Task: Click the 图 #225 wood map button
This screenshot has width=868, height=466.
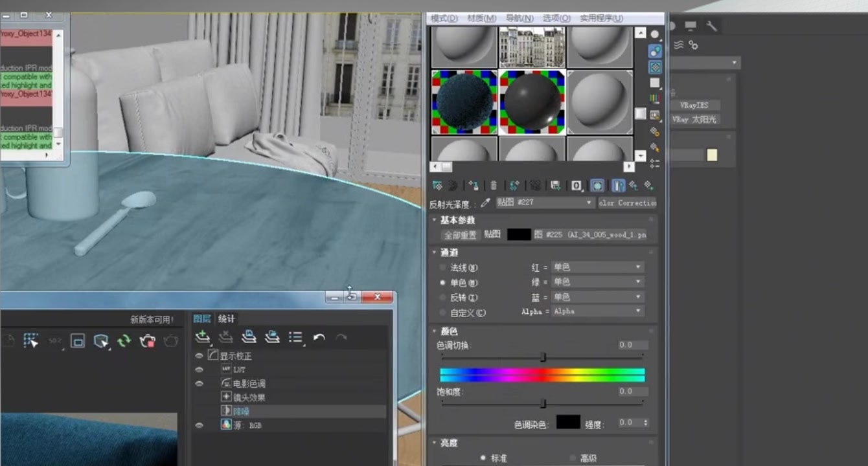Action: (x=590, y=235)
